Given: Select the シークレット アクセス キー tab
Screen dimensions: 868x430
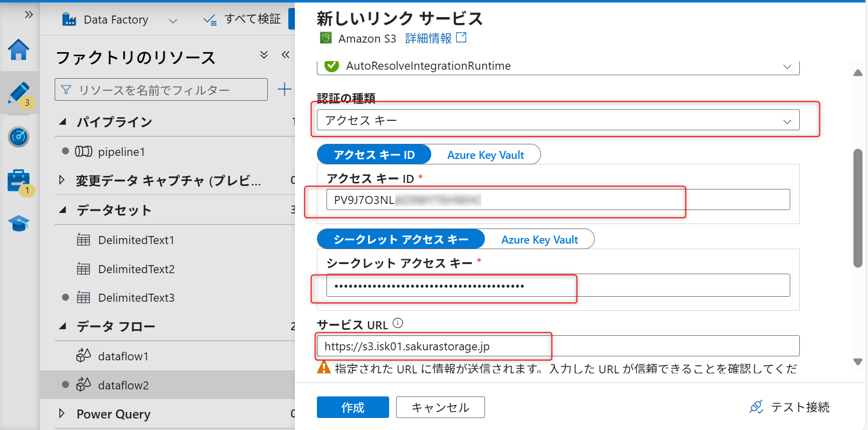Looking at the screenshot, I should (401, 239).
